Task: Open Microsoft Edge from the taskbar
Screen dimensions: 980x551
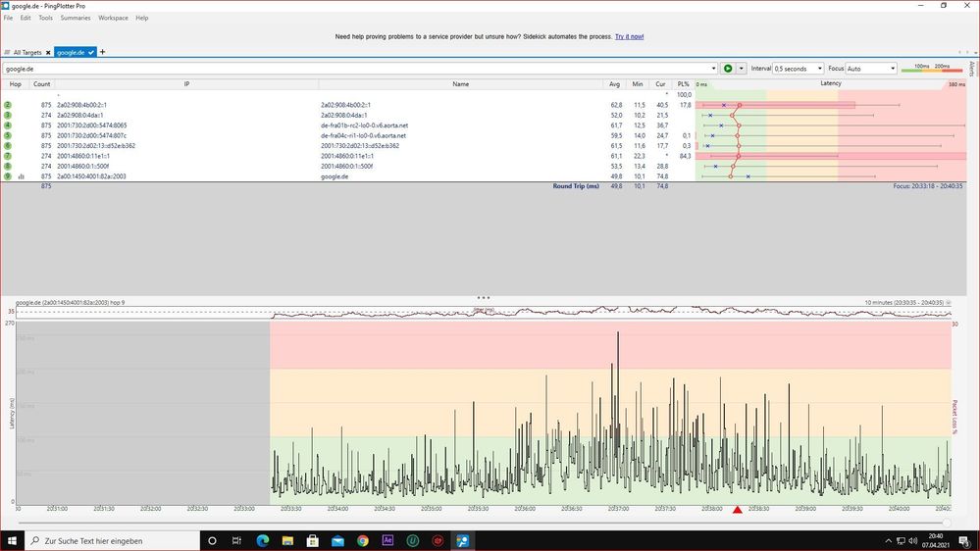Action: (x=263, y=540)
